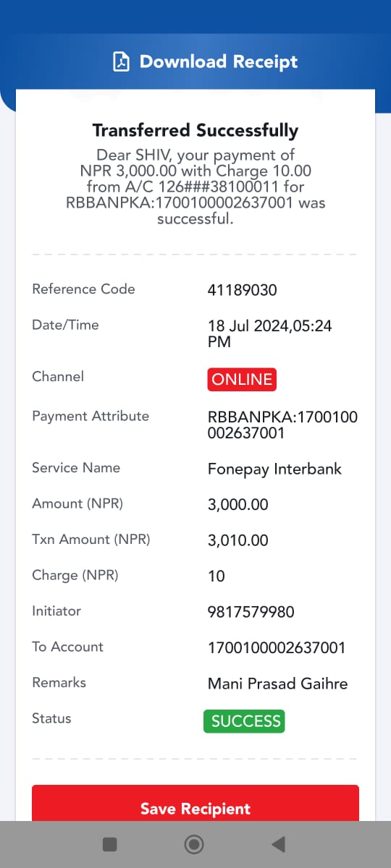
Task: Click the To Account number 1700100002637001
Action: (x=277, y=648)
